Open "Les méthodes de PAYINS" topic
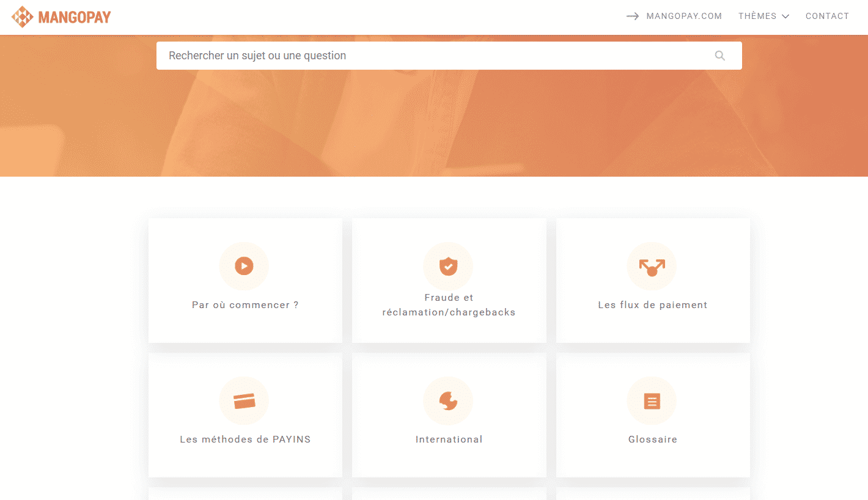Image resolution: width=868 pixels, height=500 pixels. pyautogui.click(x=245, y=439)
